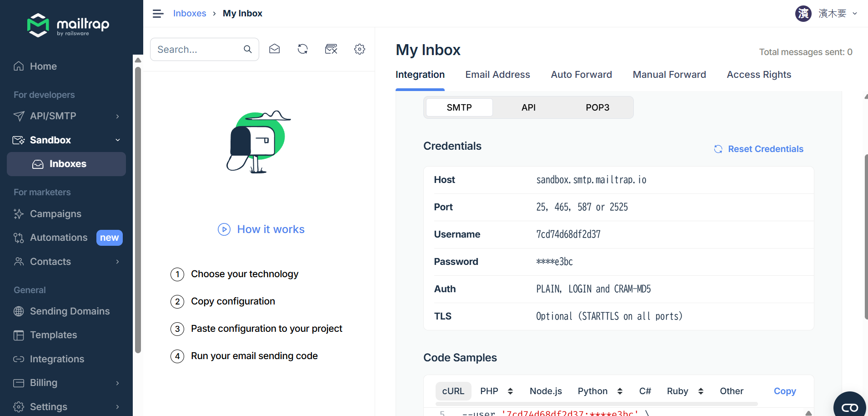This screenshot has height=416, width=868.
Task: Select the SMTP integration option
Action: click(x=459, y=107)
